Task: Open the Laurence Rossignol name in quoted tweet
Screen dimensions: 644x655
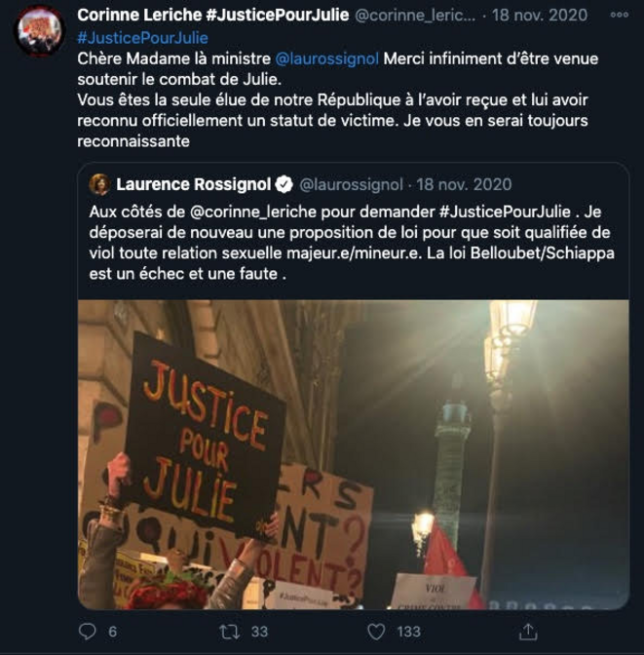Action: [193, 184]
